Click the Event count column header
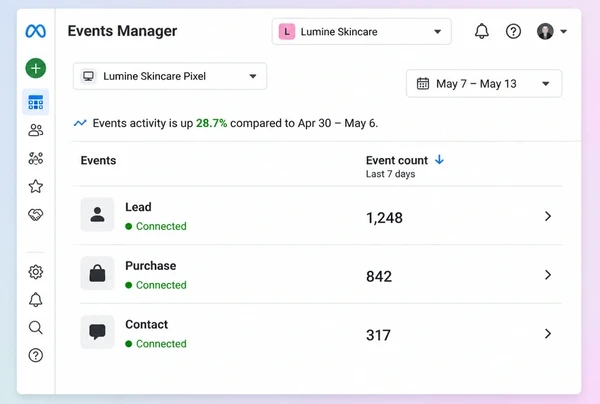 (x=397, y=160)
